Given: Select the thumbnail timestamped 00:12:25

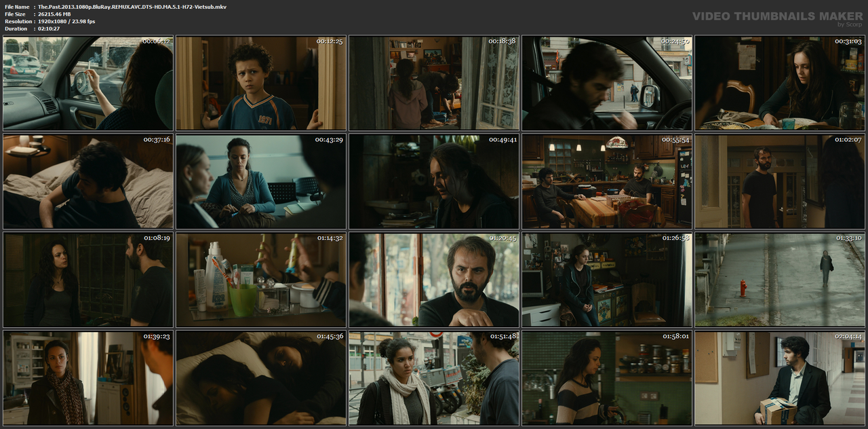Looking at the screenshot, I should click(x=261, y=83).
